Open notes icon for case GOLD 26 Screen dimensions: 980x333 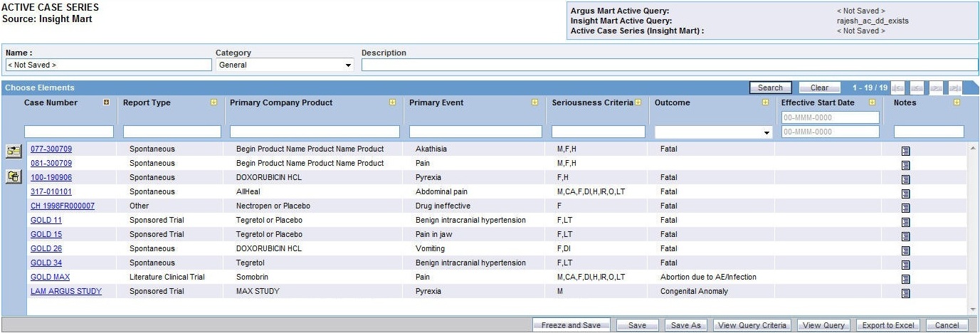[906, 250]
